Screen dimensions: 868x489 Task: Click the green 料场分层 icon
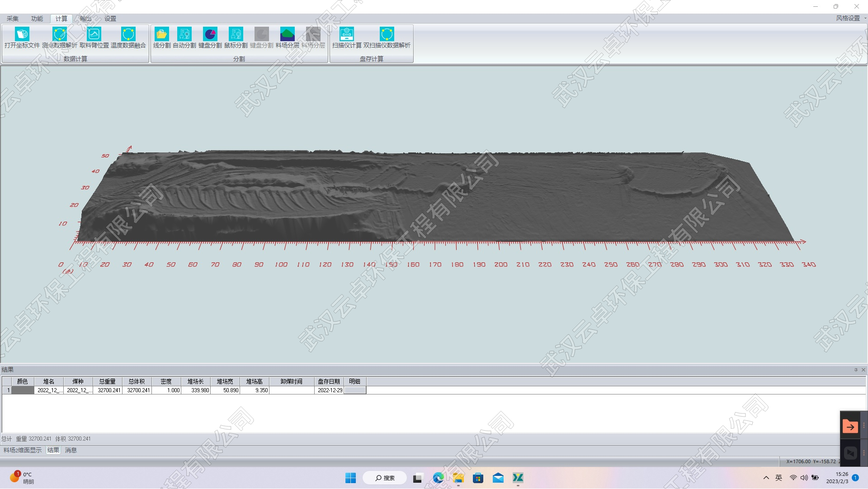coord(288,38)
